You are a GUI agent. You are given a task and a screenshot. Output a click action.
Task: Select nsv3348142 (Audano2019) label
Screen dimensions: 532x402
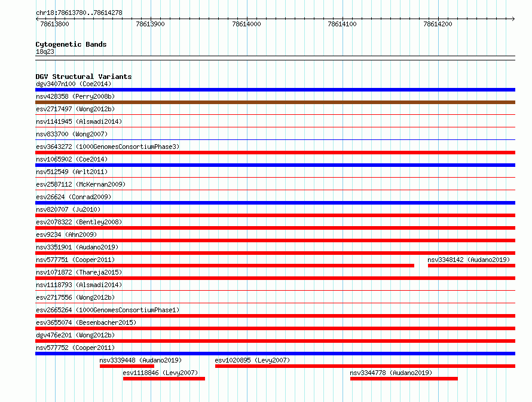[469, 260]
